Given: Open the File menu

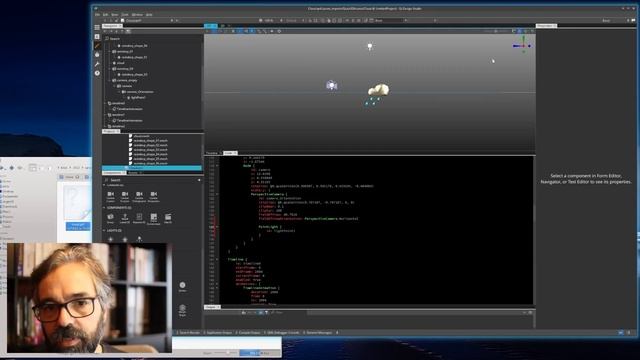Looking at the screenshot, I should point(97,15).
